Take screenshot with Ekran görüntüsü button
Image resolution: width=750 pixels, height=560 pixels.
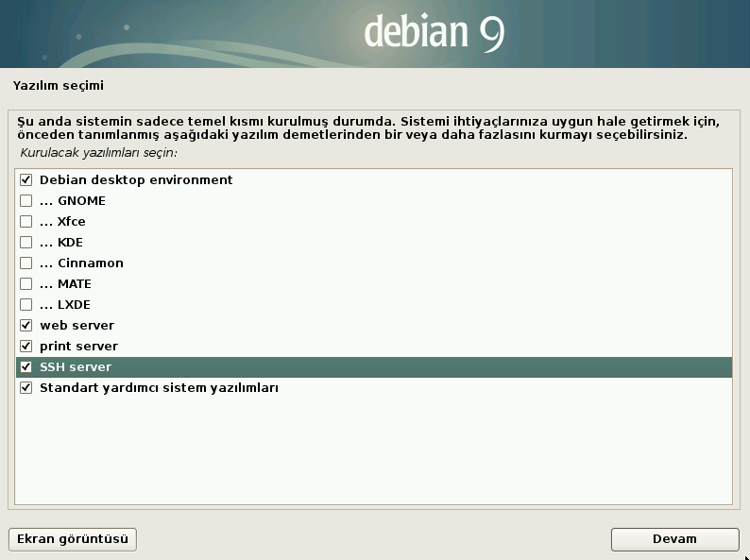click(73, 539)
